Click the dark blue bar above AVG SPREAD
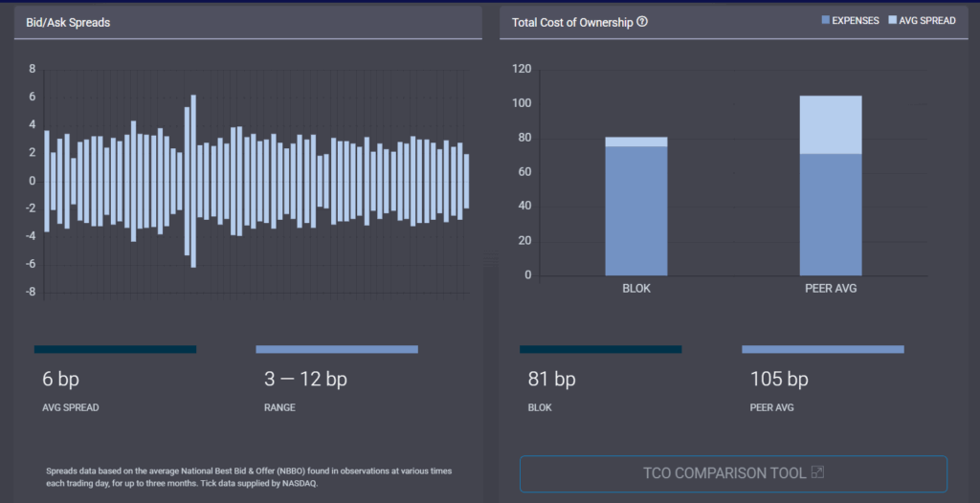980x503 pixels. click(115, 349)
